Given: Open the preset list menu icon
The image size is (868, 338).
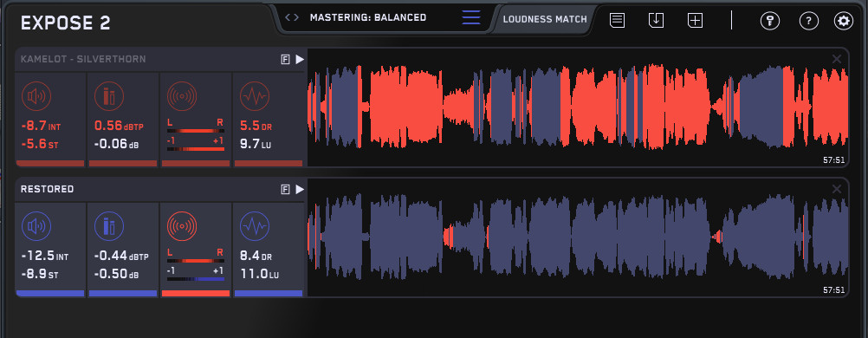Looking at the screenshot, I should click(471, 17).
